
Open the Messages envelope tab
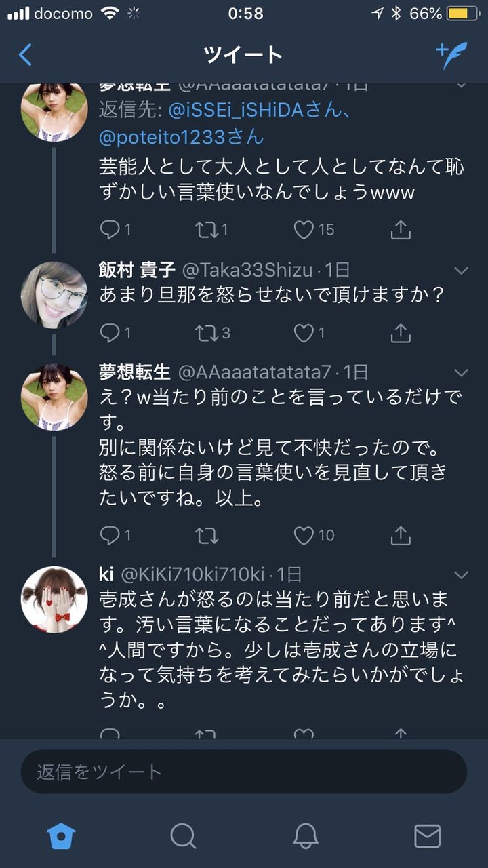coord(427,835)
